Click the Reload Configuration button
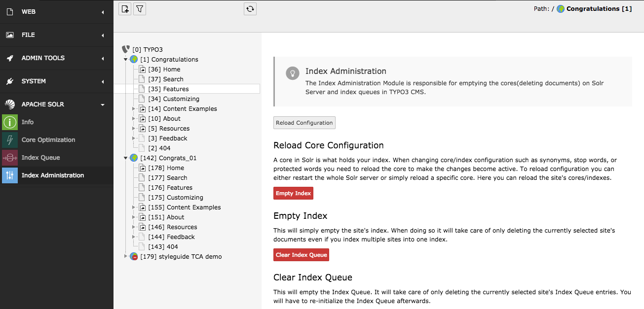 304,123
